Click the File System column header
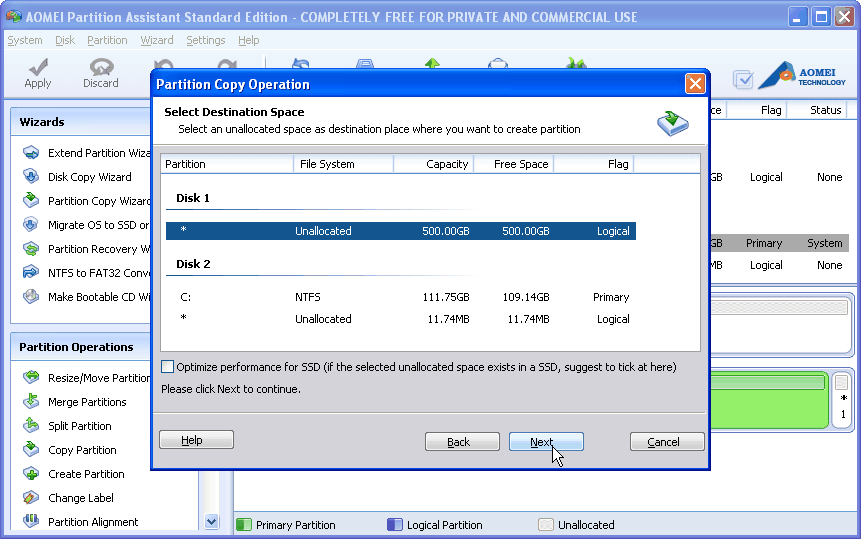The image size is (861, 539). tap(343, 164)
